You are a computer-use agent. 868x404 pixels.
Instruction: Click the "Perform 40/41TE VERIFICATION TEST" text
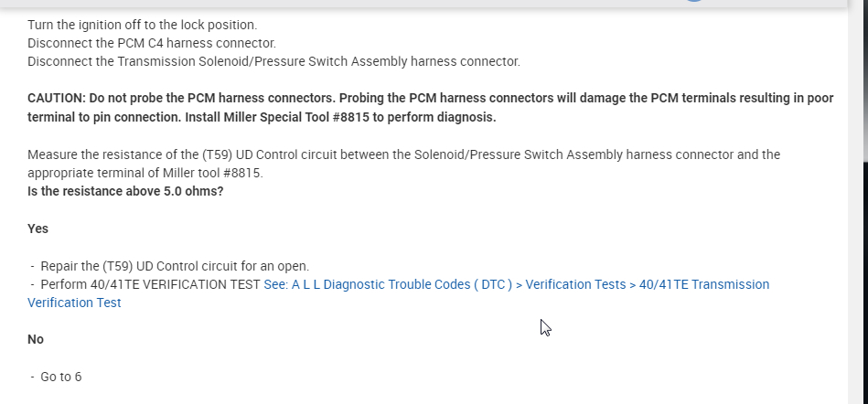point(150,284)
